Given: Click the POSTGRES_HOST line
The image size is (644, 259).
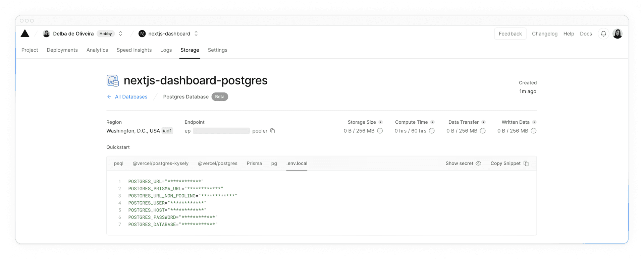Looking at the screenshot, I should (x=167, y=210).
